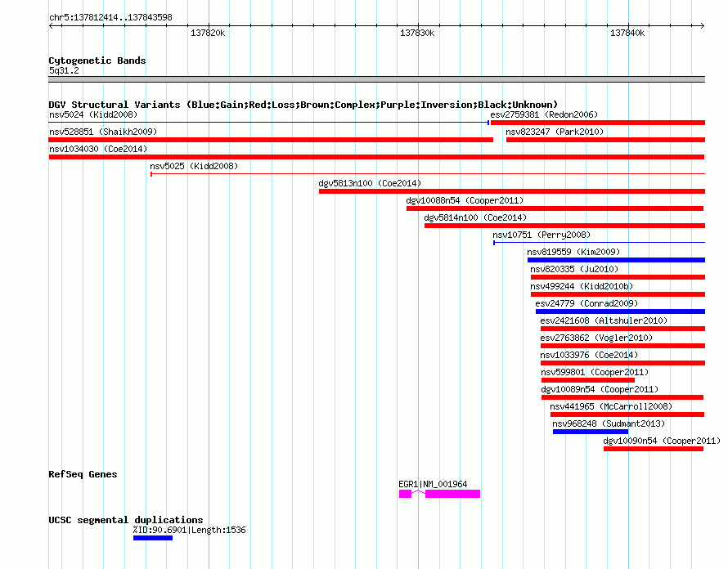The width and height of the screenshot is (728, 569).
Task: Select the nsv599801 (Cooper2011) label
Action: (595, 372)
